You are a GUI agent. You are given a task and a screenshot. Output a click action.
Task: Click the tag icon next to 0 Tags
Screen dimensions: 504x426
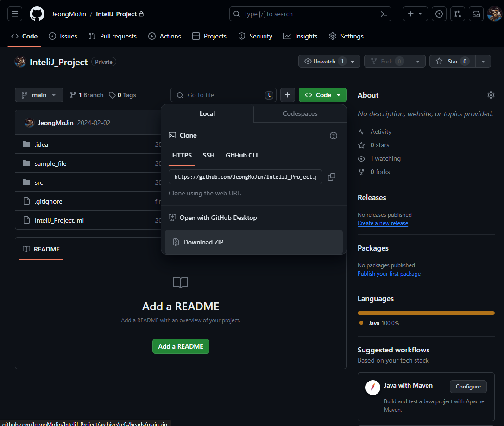click(112, 95)
